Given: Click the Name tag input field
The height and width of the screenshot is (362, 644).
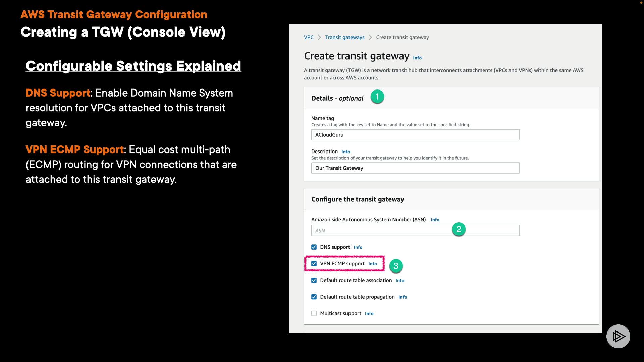Looking at the screenshot, I should pos(415,135).
